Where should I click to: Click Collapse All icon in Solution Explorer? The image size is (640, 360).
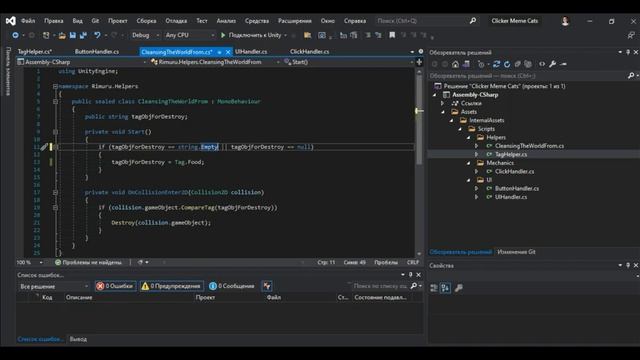(518, 64)
